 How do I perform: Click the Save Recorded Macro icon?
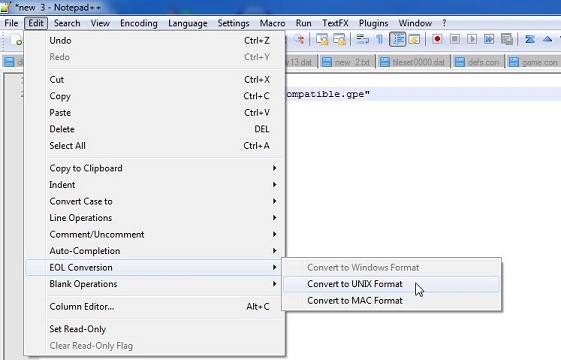tap(507, 39)
